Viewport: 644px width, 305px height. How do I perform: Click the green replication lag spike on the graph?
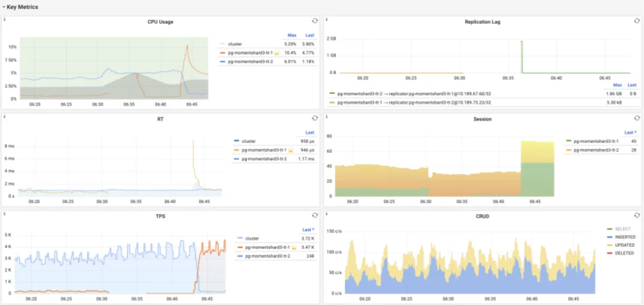coord(521,57)
